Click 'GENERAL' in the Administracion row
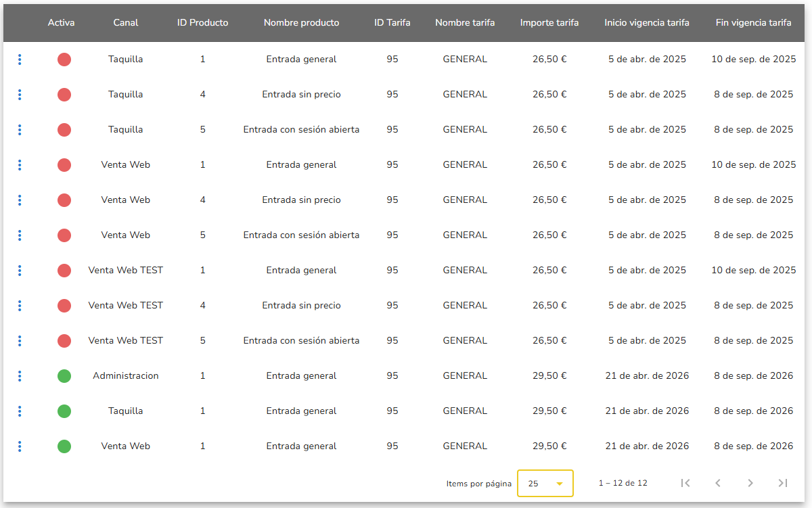 [x=465, y=376]
